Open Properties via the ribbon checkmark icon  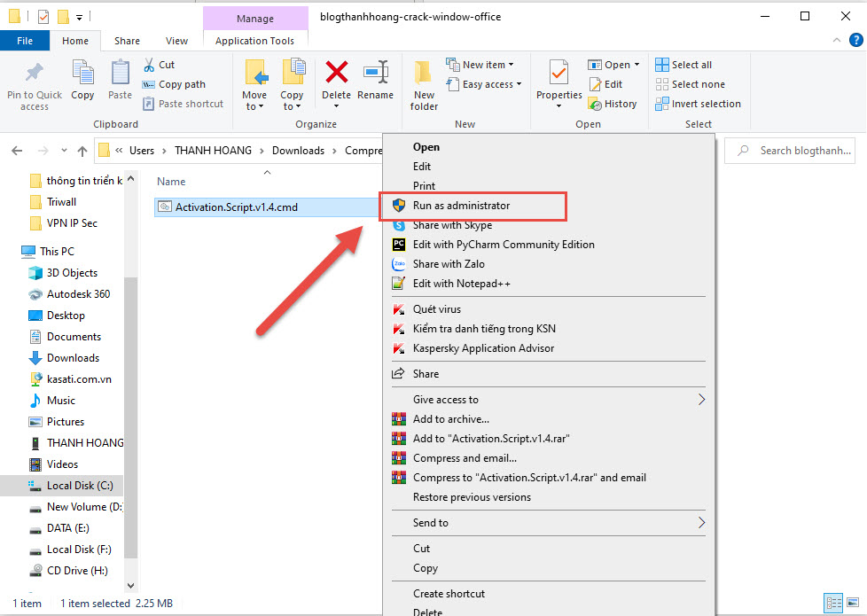(x=558, y=74)
